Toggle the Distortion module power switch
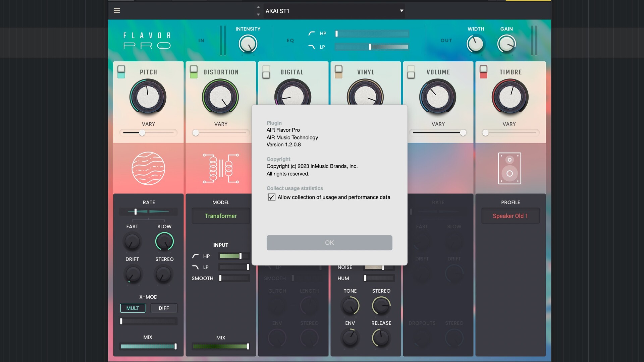644x362 pixels. 194,72
